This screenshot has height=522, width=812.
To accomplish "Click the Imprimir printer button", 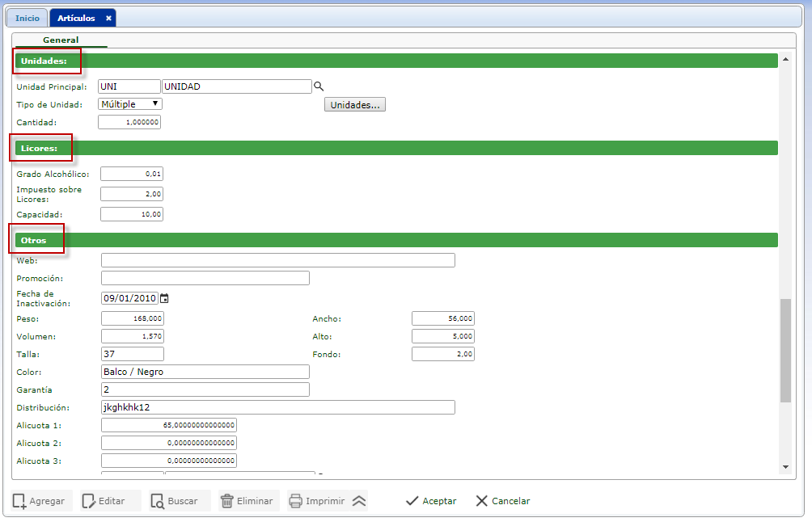I will [x=318, y=501].
